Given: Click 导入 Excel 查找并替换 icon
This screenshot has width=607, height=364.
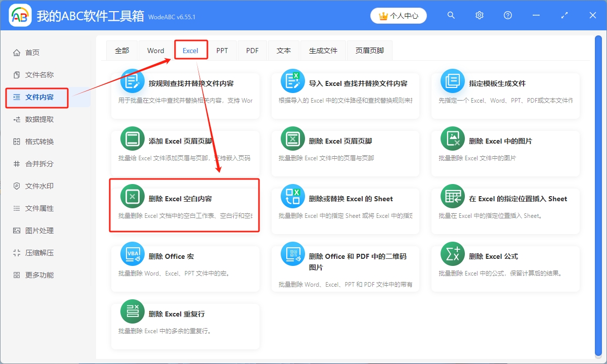Looking at the screenshot, I should pos(293,81).
